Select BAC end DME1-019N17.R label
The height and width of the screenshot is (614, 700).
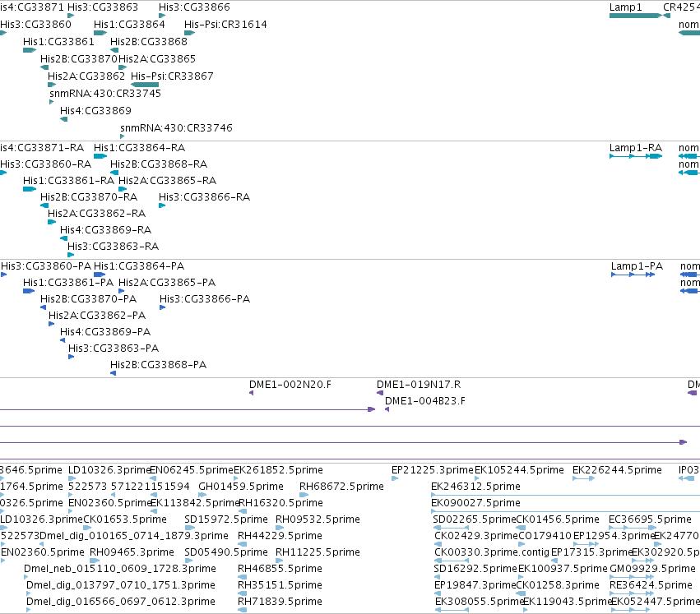[419, 385]
